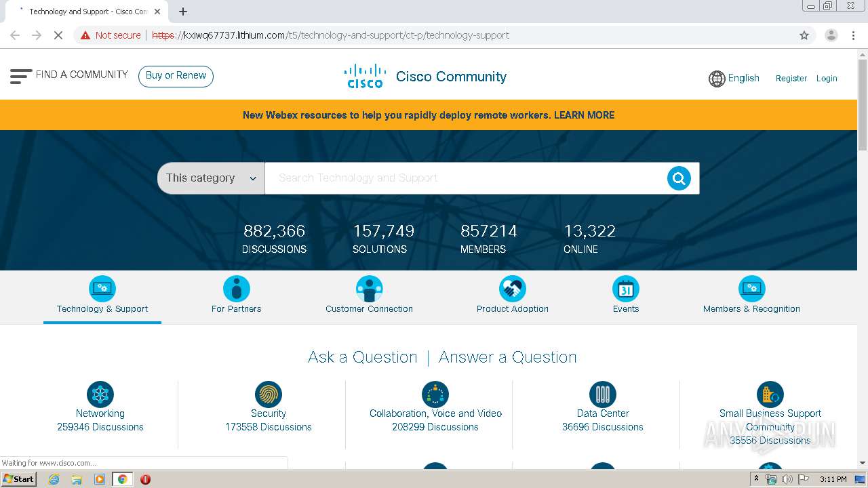
Task: Open the Small Business Support icon
Action: pos(770,394)
